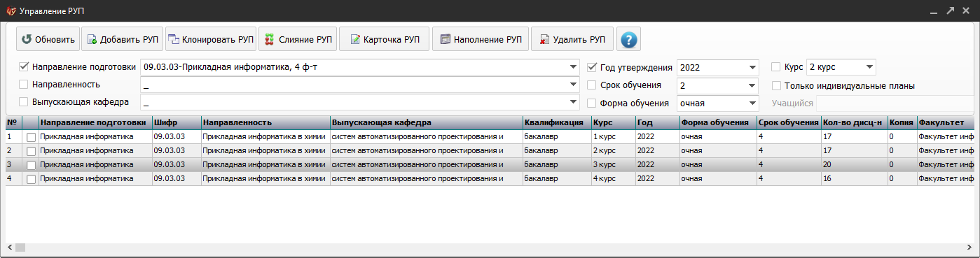The width and height of the screenshot is (980, 258).
Task: Select the cell '2 курс' in table
Action: [614, 151]
